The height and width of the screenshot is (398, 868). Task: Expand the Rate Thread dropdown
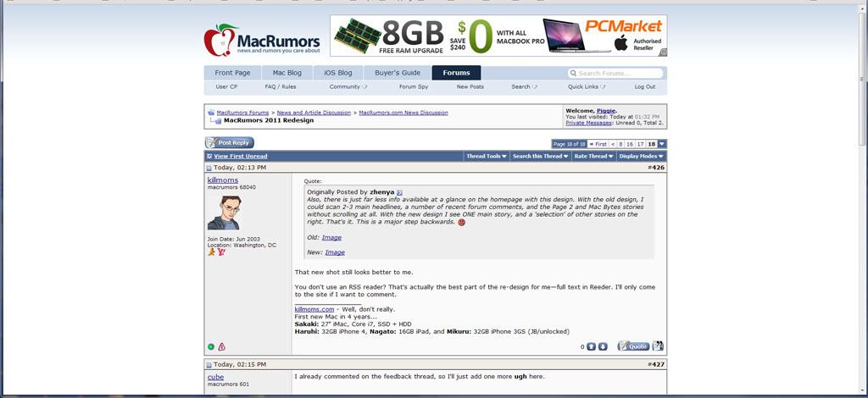point(593,157)
